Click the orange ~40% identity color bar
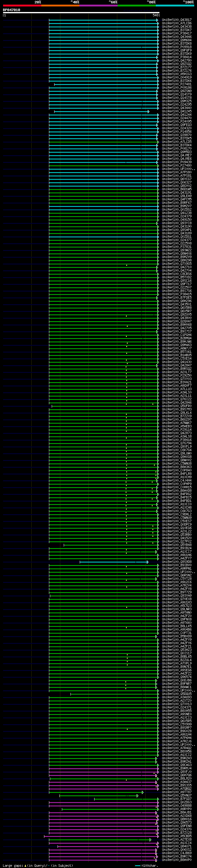 (x=60, y=6)
